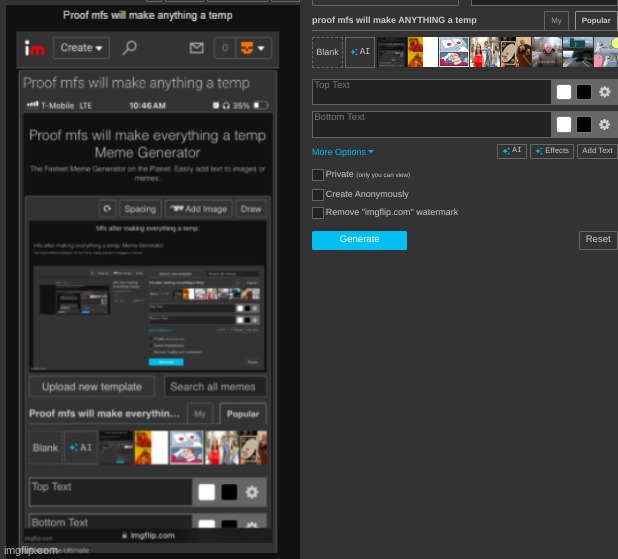
Task: Click the Spacing button in meme preview
Action: tap(140, 209)
